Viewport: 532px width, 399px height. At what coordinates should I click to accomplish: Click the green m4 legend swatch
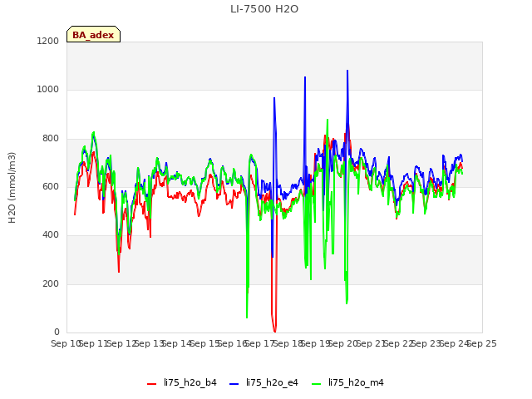pos(316,384)
